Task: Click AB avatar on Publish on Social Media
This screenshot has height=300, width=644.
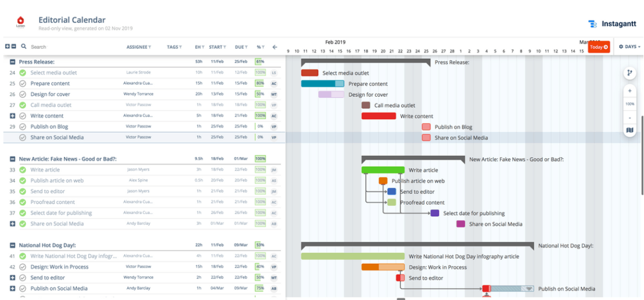Action: tap(273, 289)
